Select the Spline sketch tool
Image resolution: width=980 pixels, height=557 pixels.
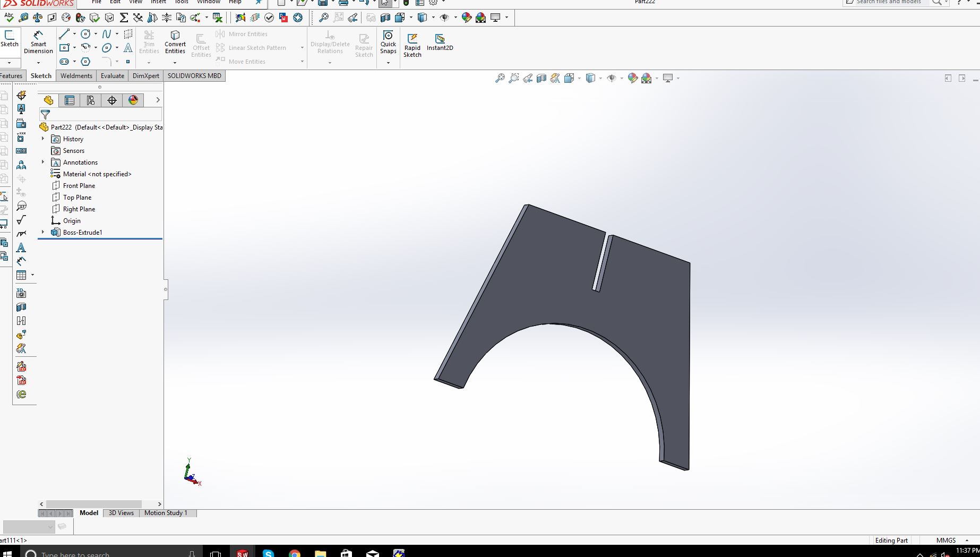[x=107, y=34]
